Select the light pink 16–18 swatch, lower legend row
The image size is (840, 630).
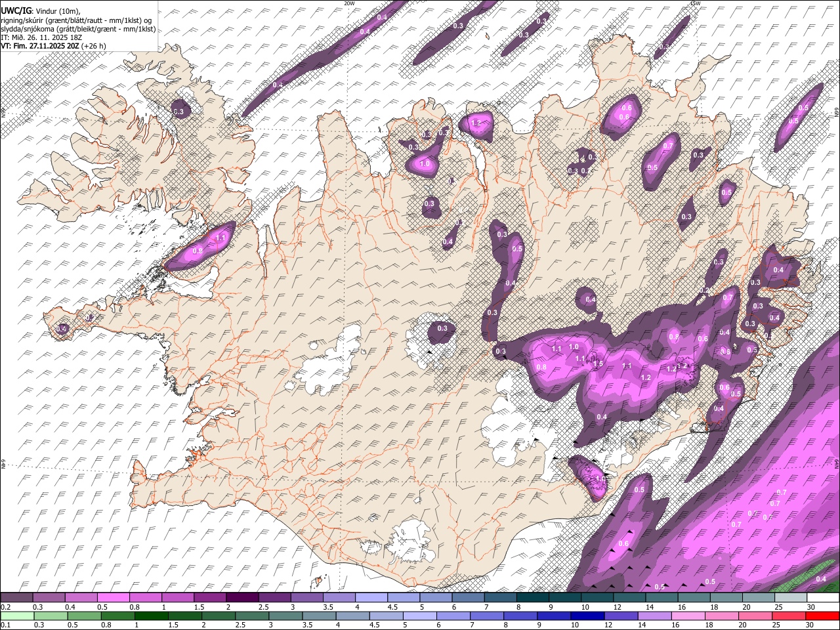[688, 616]
